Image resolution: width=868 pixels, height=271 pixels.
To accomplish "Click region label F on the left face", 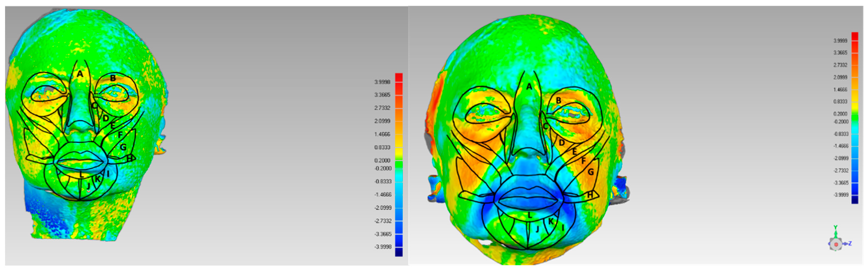I will click(120, 135).
